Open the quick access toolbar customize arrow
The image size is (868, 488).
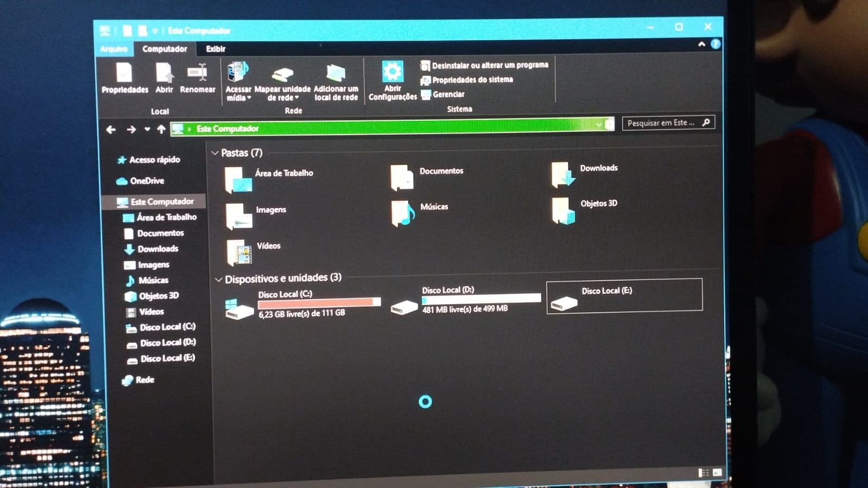[x=155, y=31]
